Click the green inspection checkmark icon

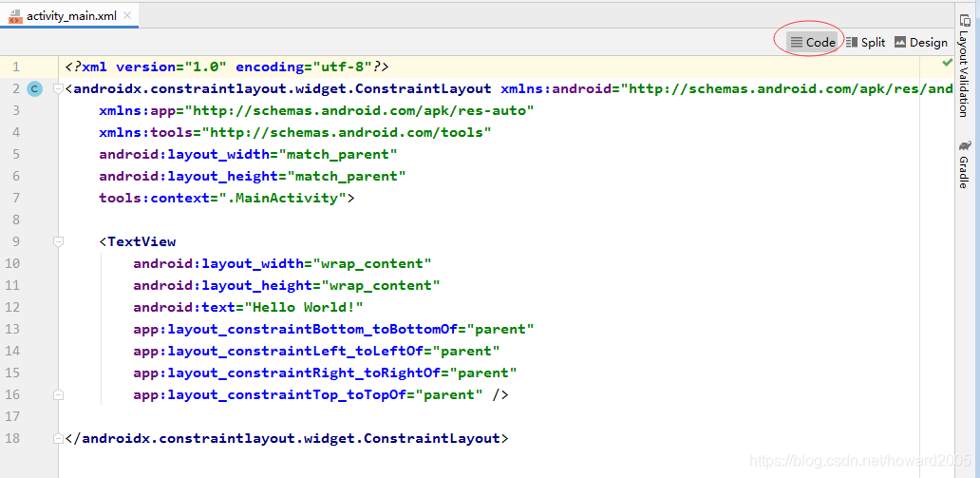[x=948, y=63]
